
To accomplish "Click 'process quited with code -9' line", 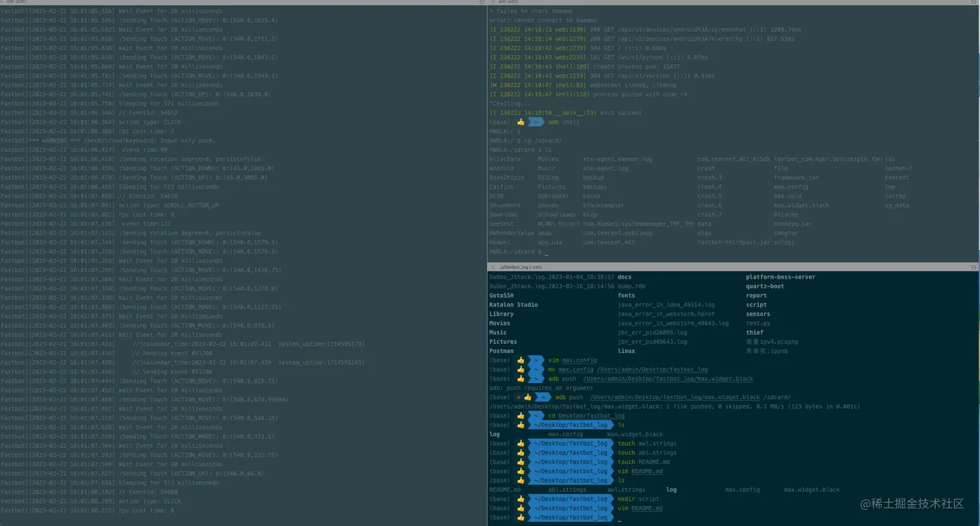I will click(588, 95).
